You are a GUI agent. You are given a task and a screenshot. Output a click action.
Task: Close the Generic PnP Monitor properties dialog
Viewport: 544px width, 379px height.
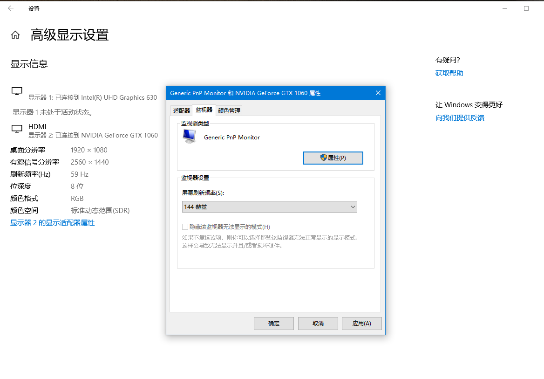[x=378, y=93]
